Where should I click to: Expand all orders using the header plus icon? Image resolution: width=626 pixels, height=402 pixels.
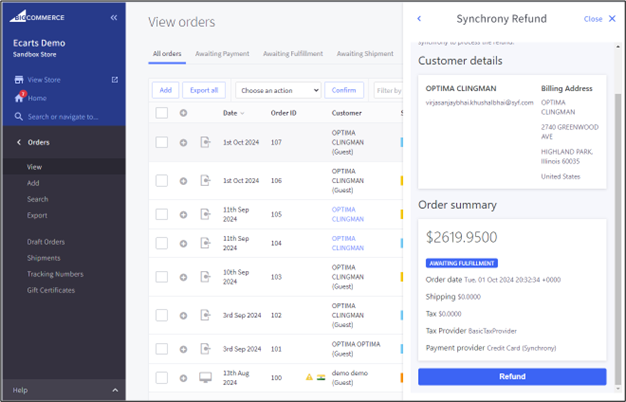pyautogui.click(x=183, y=113)
